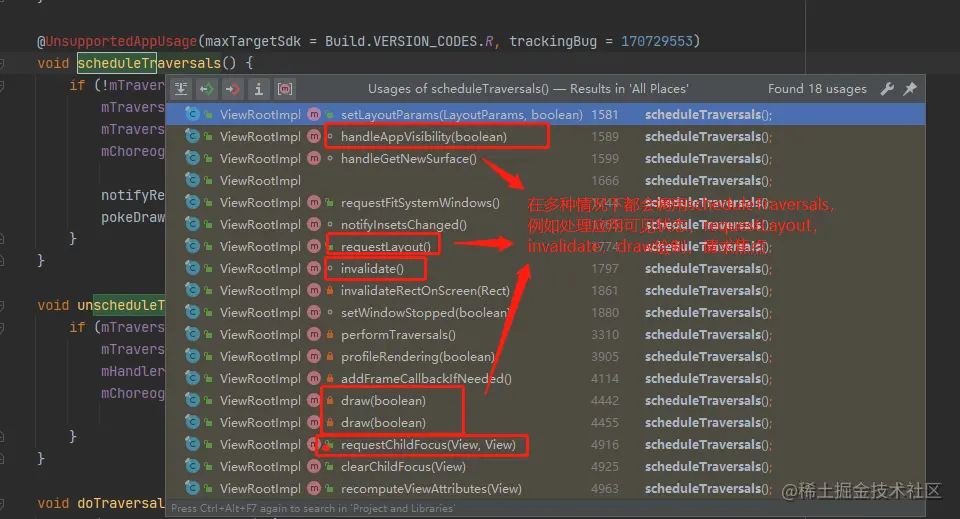Click the class icon on the handleGetNewSurface row
The width and height of the screenshot is (960, 519).
[x=193, y=159]
